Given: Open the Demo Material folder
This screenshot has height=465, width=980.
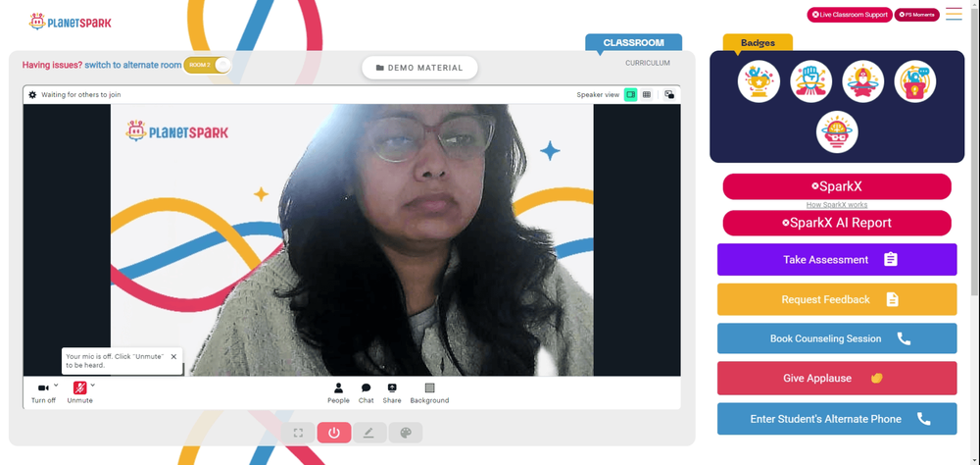Looking at the screenshot, I should 419,68.
